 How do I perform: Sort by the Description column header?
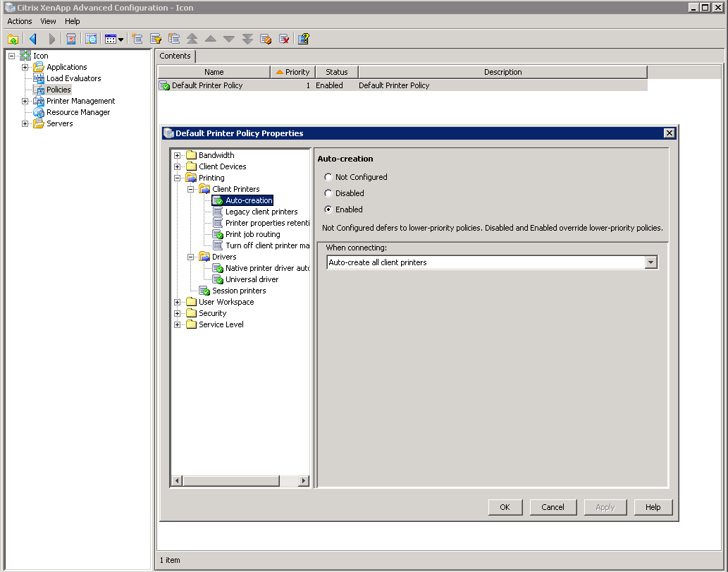click(x=502, y=72)
